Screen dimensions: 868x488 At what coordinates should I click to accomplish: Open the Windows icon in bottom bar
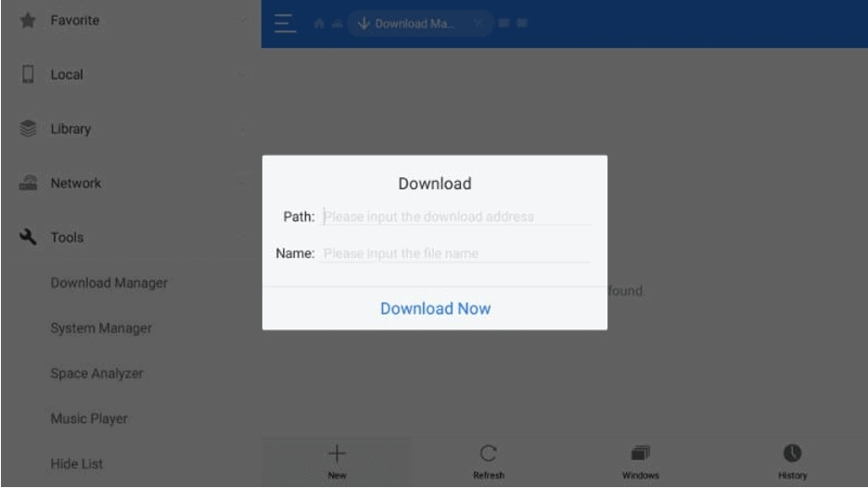[640, 454]
